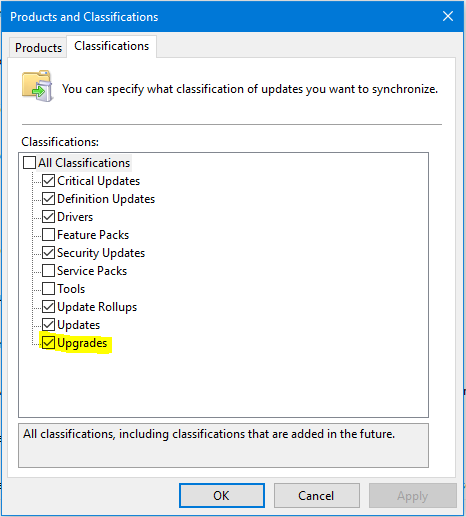The width and height of the screenshot is (466, 517).
Task: Close the Products and Classifications dialog
Action: [448, 16]
